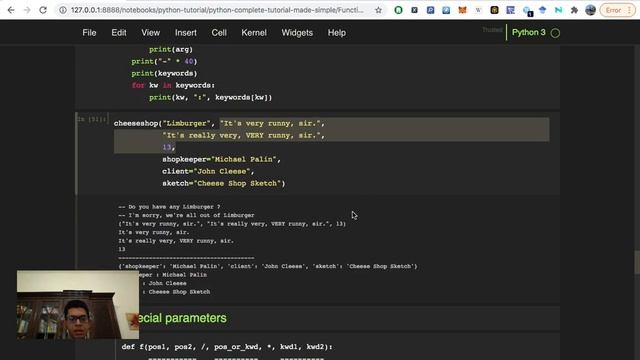Click the 'def f(pos1, pos2' code line

pyautogui.click(x=227, y=347)
